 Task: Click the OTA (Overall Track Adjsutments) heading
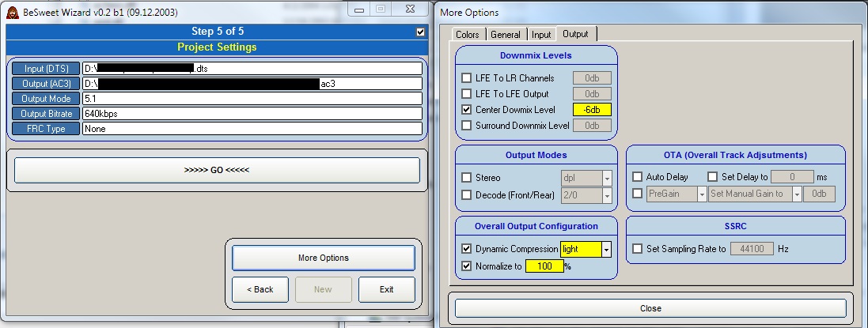coord(735,155)
